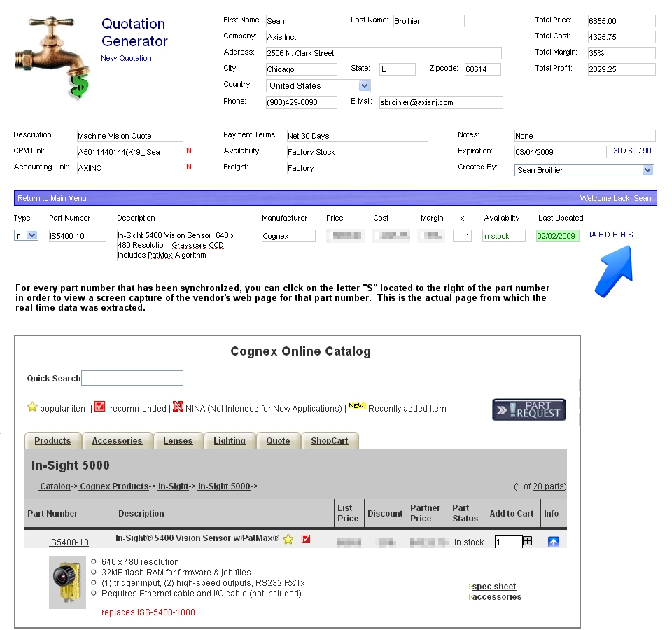Click the blue Info arrow icon for IS5400-10
Image resolution: width=672 pixels, height=630 pixels.
point(553,542)
